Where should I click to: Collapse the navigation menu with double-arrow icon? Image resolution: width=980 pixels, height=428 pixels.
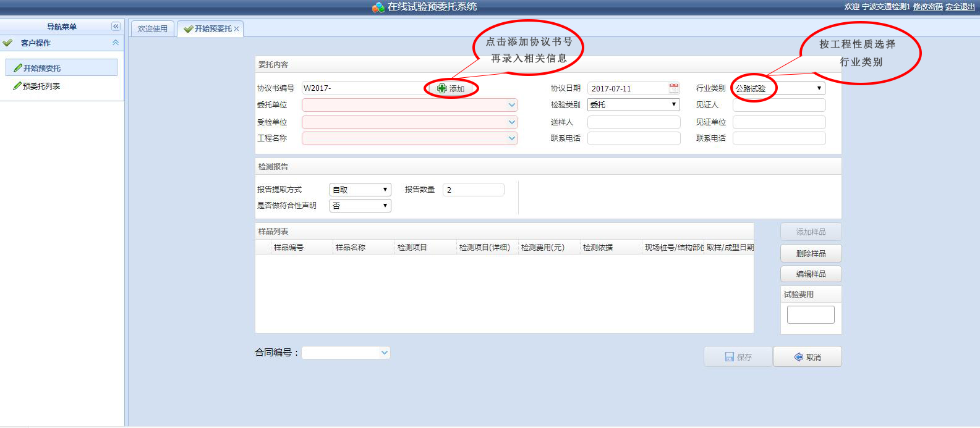click(116, 27)
